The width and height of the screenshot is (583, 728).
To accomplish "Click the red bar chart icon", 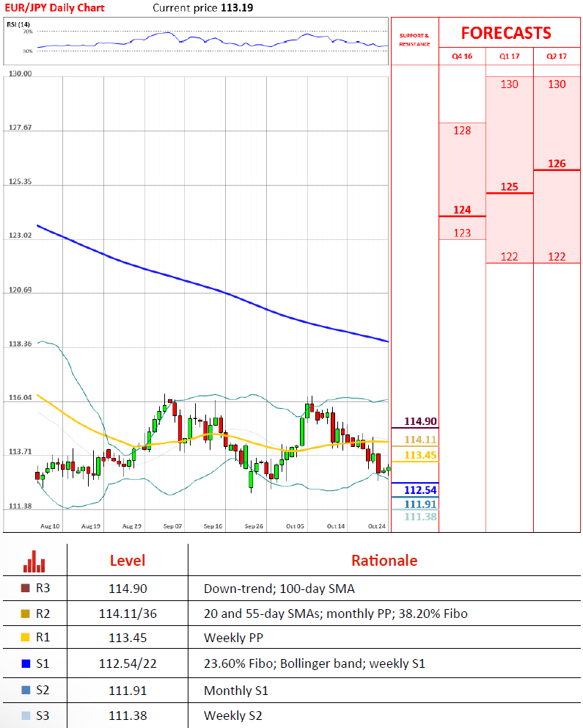I will (x=34, y=561).
